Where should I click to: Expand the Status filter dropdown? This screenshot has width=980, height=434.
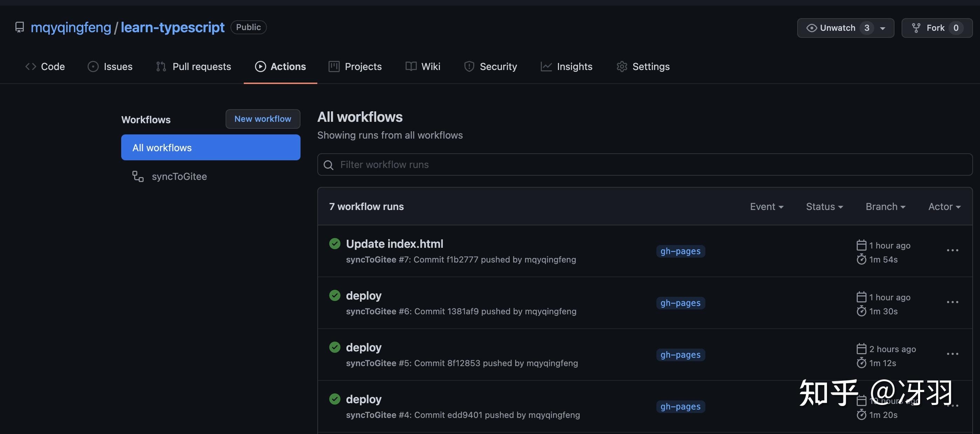point(824,206)
